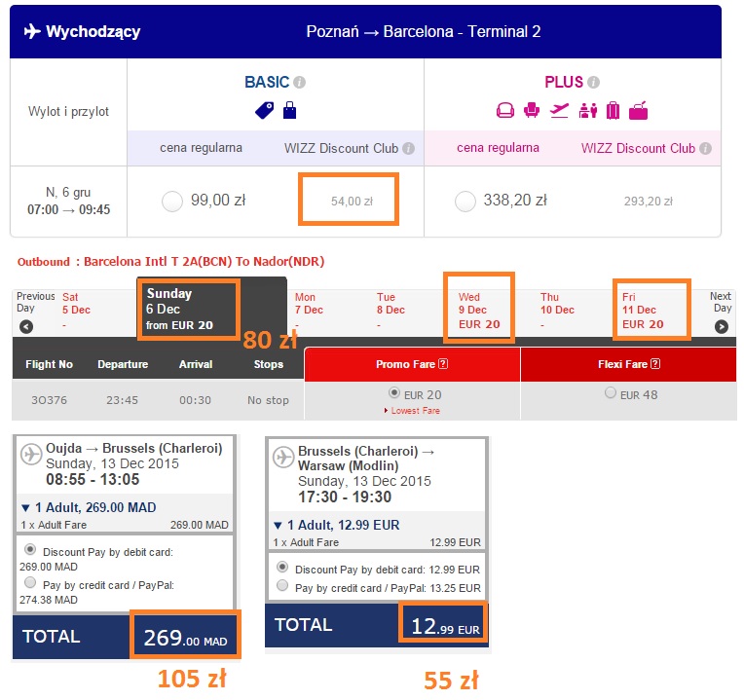Click the No stop cell
Screen dimensions: 744x700
click(x=268, y=400)
